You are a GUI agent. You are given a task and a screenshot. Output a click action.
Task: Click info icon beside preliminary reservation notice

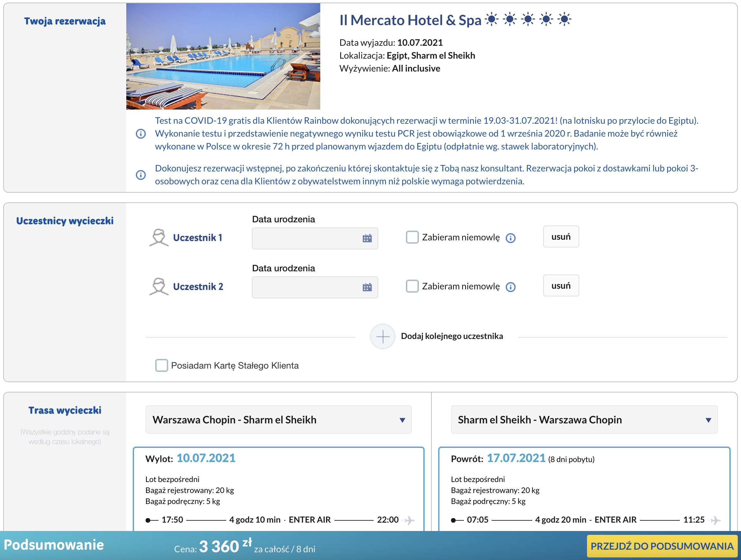[141, 175]
